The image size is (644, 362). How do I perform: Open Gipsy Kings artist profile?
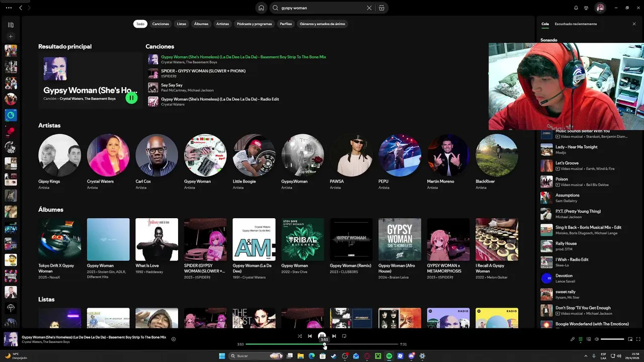pos(59,161)
